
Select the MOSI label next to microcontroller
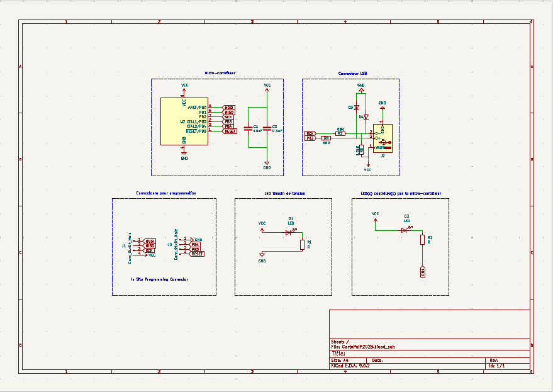(x=229, y=108)
